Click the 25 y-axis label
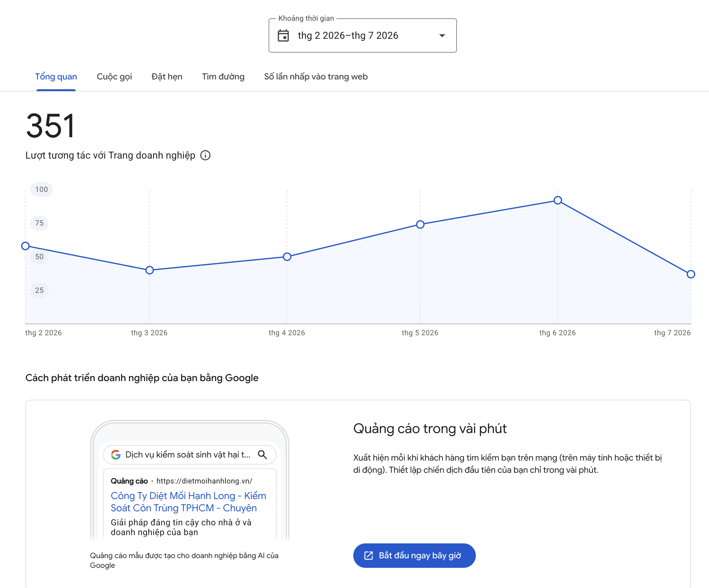The image size is (709, 588). 39,290
